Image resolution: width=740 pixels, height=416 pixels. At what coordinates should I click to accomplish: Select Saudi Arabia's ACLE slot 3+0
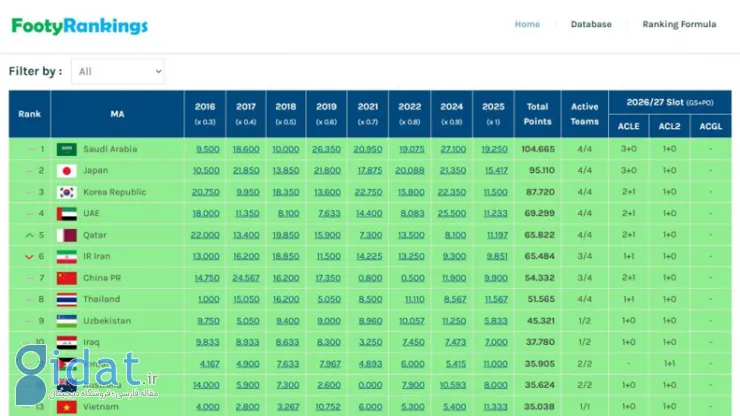click(629, 149)
